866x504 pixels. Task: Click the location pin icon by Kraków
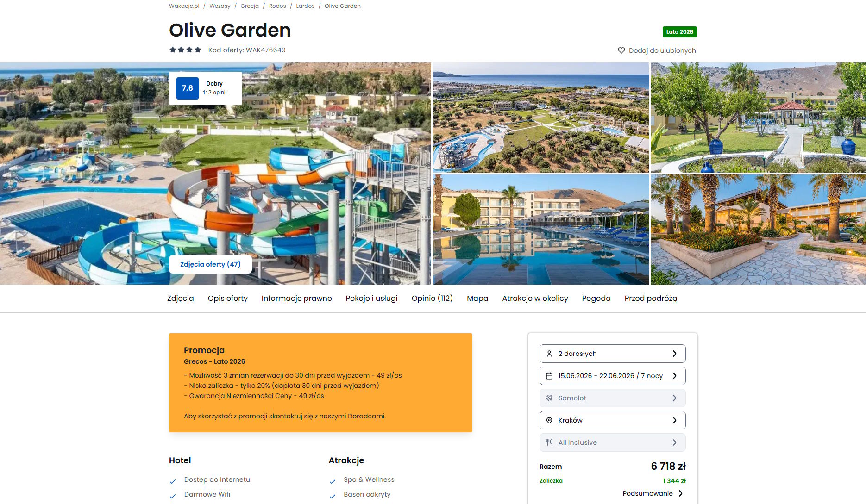point(549,420)
